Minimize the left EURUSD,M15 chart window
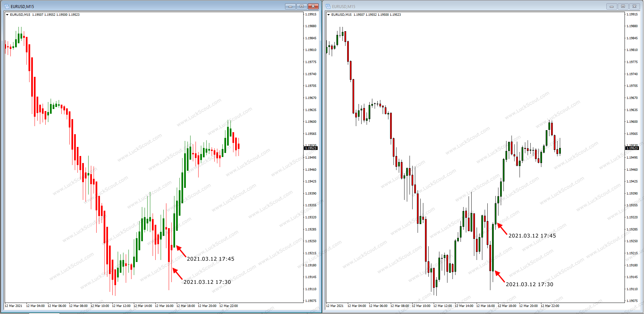The image size is (644, 314). pyautogui.click(x=290, y=6)
